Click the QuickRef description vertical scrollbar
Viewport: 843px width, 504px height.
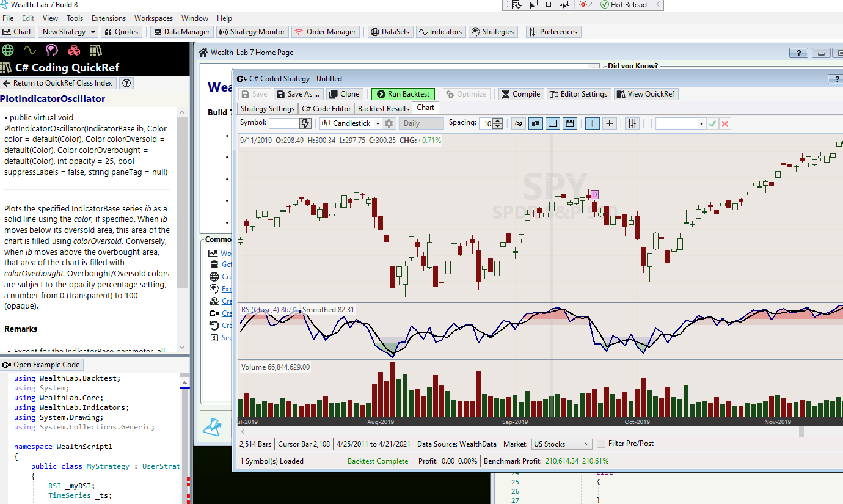pos(182,230)
